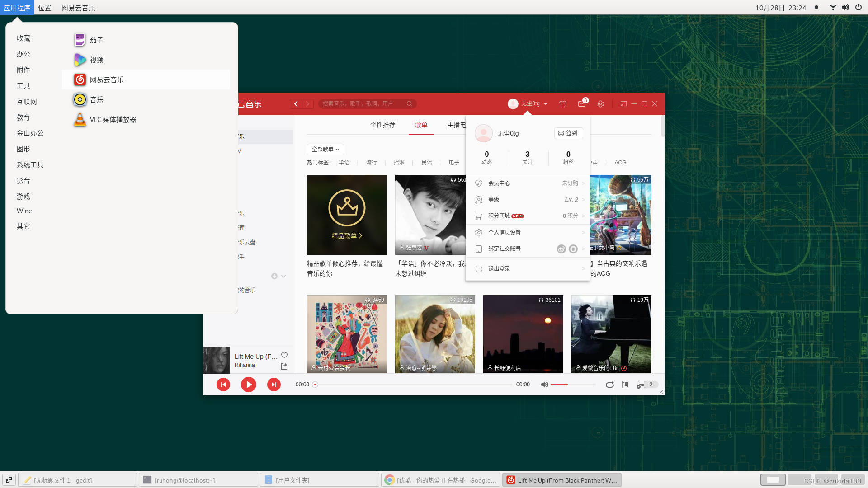Open 积分商城 points mall

coord(528,216)
